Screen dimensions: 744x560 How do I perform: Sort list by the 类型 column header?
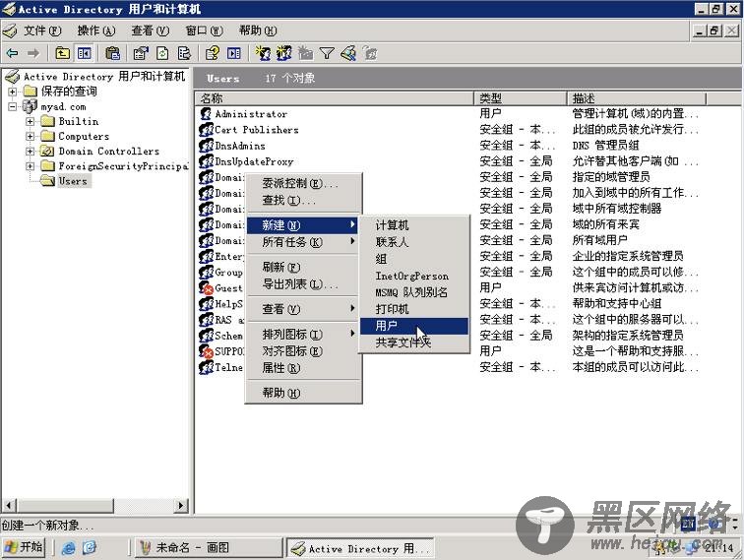(x=520, y=98)
